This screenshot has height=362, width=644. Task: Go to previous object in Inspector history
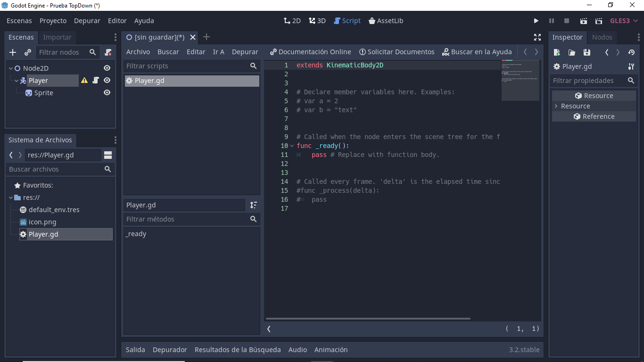click(607, 52)
